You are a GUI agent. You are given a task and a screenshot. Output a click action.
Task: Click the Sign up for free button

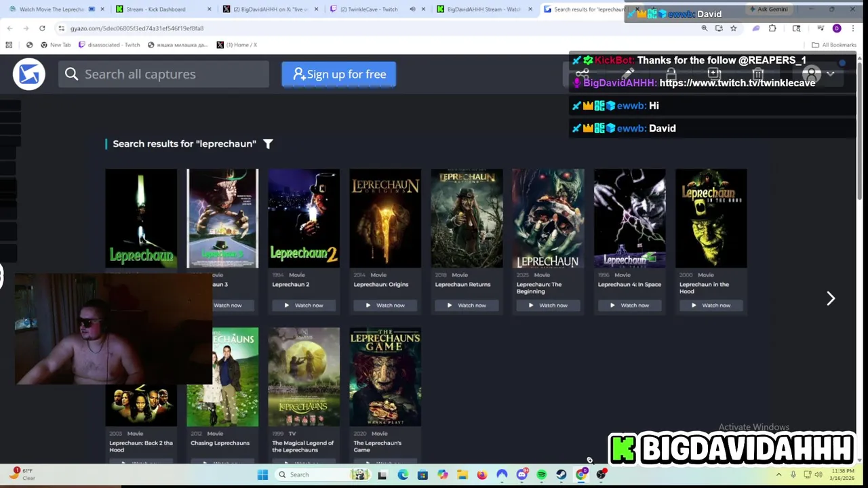click(338, 74)
